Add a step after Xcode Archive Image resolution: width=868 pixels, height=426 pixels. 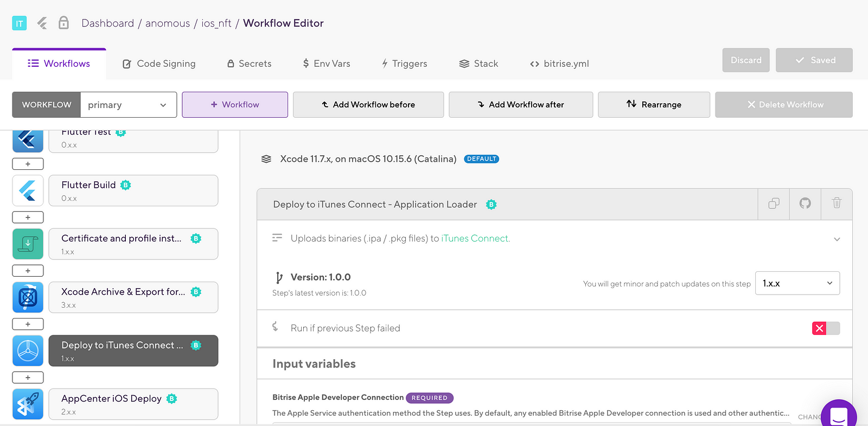(x=28, y=325)
